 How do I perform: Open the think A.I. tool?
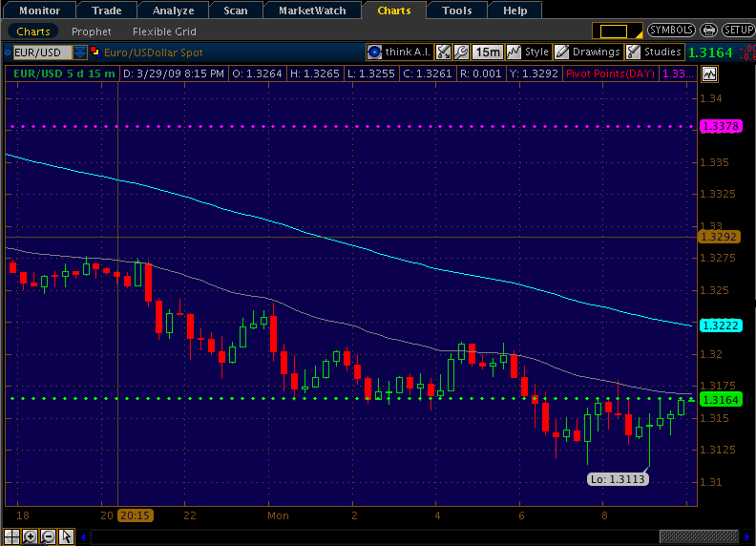tap(403, 52)
